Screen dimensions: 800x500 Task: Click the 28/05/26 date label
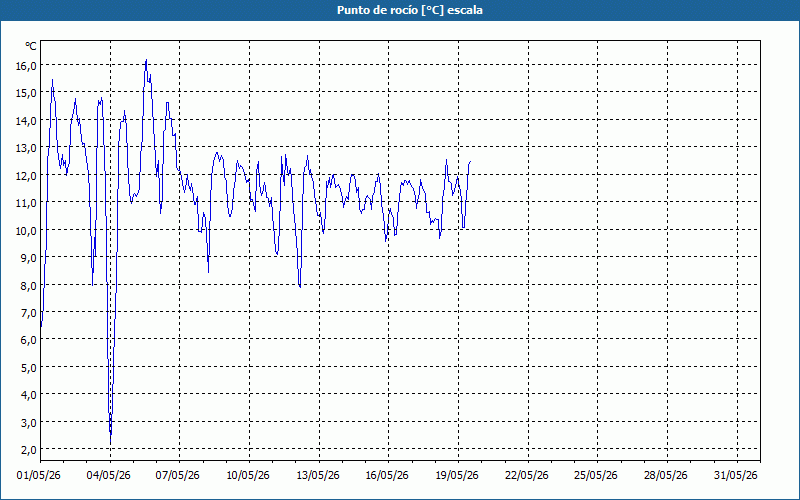666,476
